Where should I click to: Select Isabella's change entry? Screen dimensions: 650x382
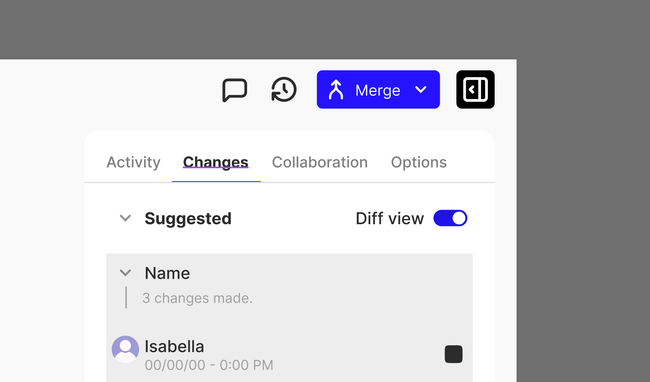(x=289, y=354)
